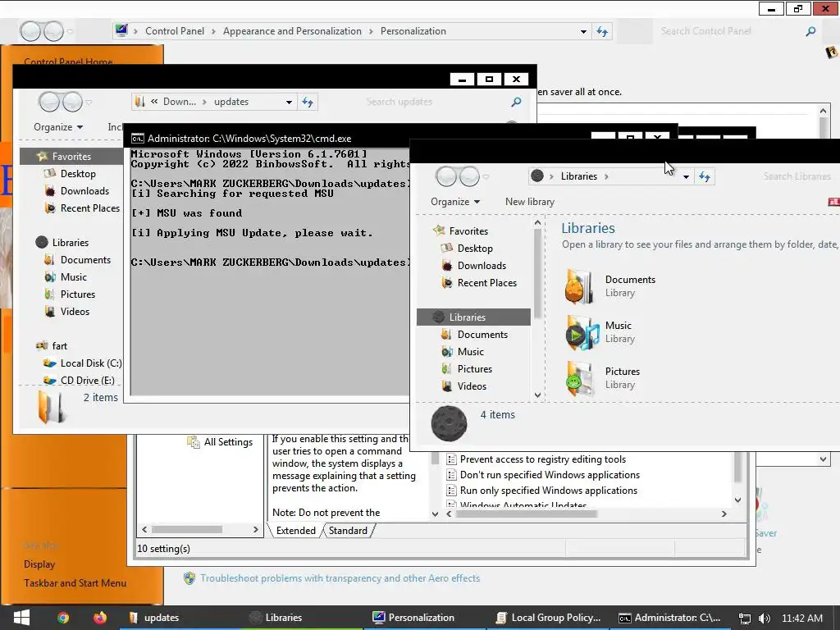Open Organize menu in Libraries window
Screen dimensions: 840x630
click(x=455, y=202)
